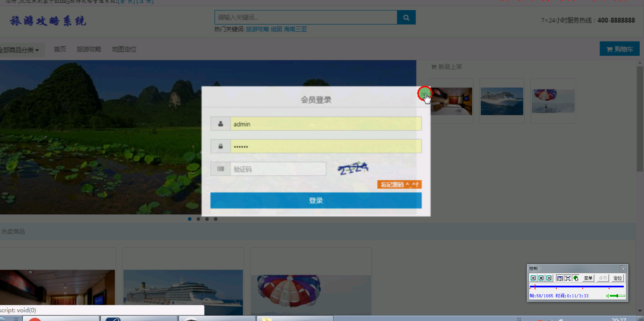Click the scrollbar down arrow

(x=640, y=311)
